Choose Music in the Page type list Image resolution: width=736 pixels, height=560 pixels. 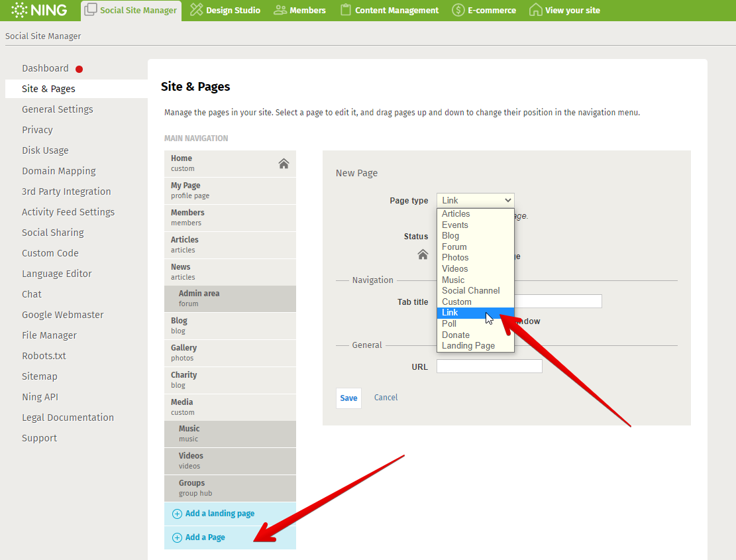pos(475,280)
